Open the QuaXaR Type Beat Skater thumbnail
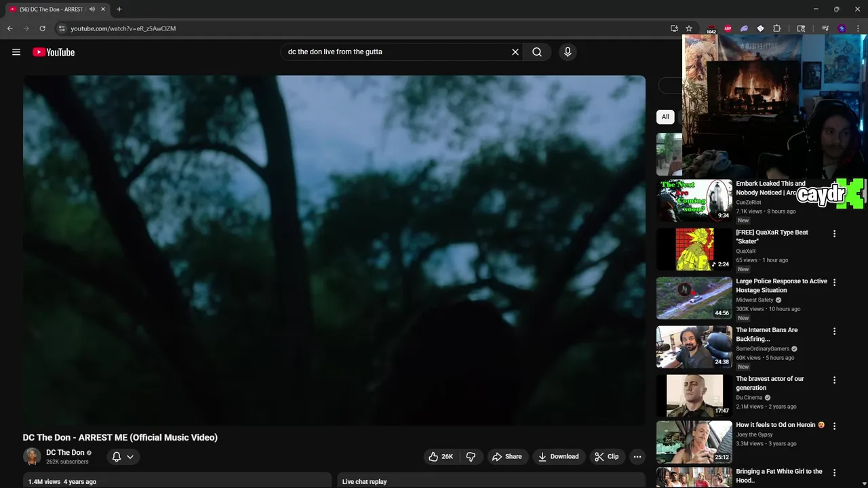The width and height of the screenshot is (868, 488). [x=694, y=249]
